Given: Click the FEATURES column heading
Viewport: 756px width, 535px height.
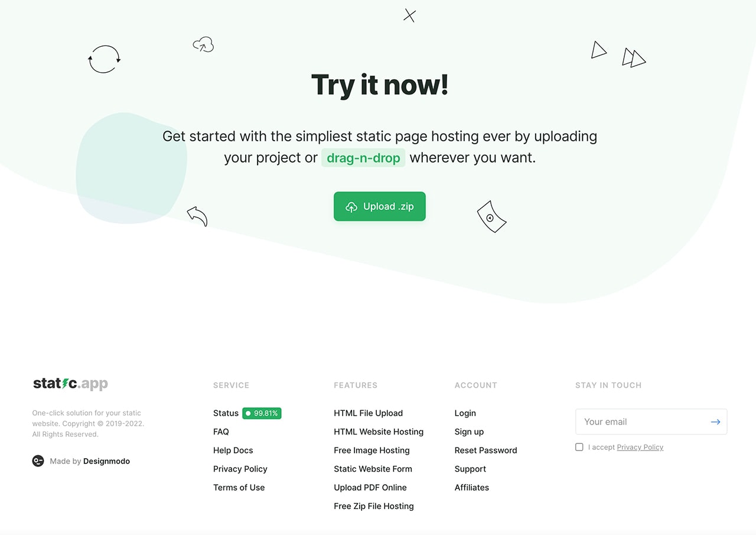Looking at the screenshot, I should coord(356,385).
